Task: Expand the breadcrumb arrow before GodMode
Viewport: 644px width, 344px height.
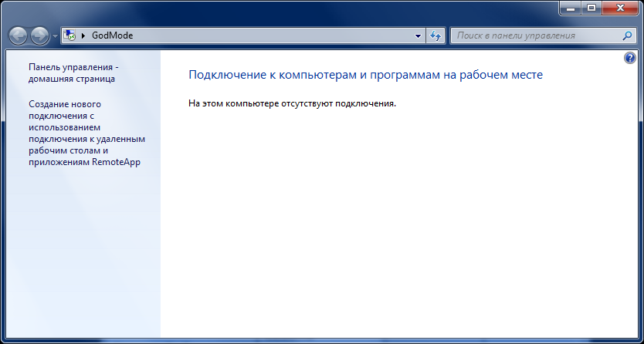Action: (83, 35)
